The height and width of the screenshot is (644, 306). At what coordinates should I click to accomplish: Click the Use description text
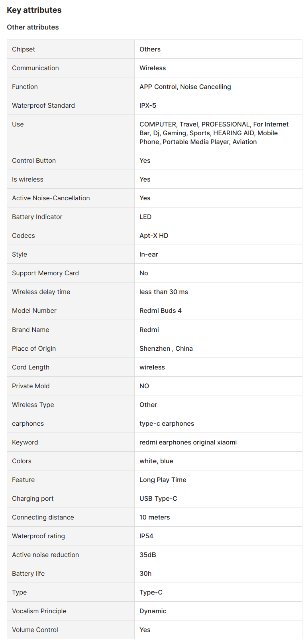[214, 133]
